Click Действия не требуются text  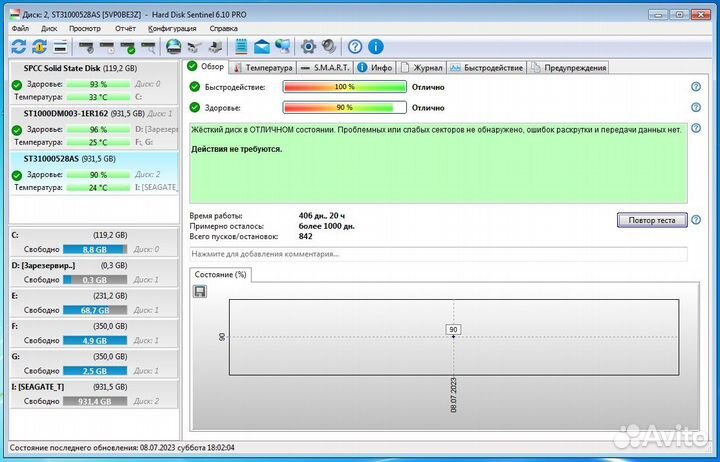point(236,149)
